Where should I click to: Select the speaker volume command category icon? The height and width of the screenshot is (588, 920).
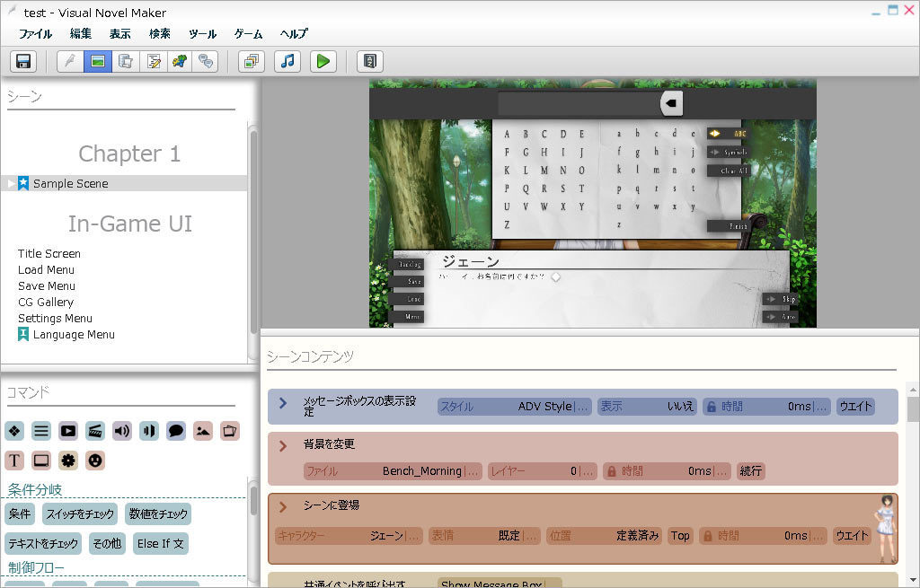point(122,431)
